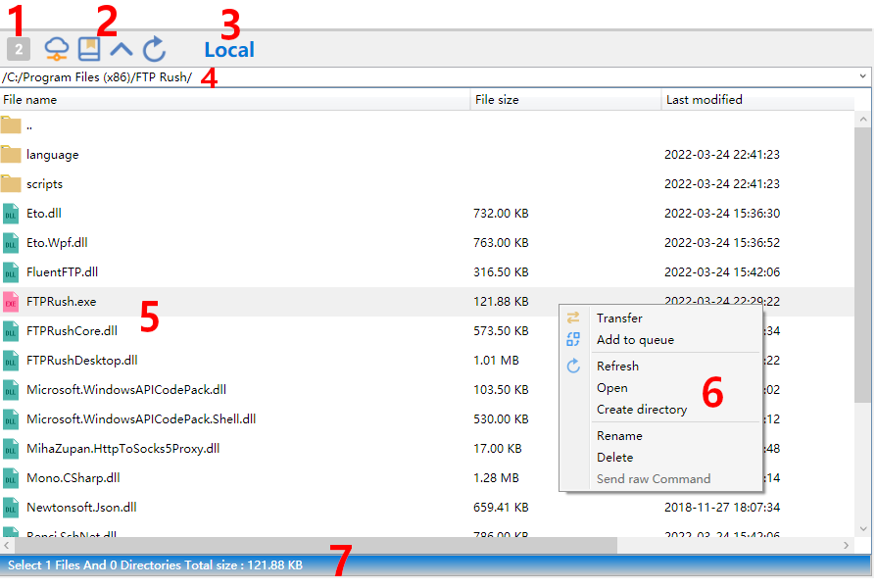This screenshot has width=876, height=588.
Task: Click the horizontal scrollbar right arrow
Action: click(846, 545)
